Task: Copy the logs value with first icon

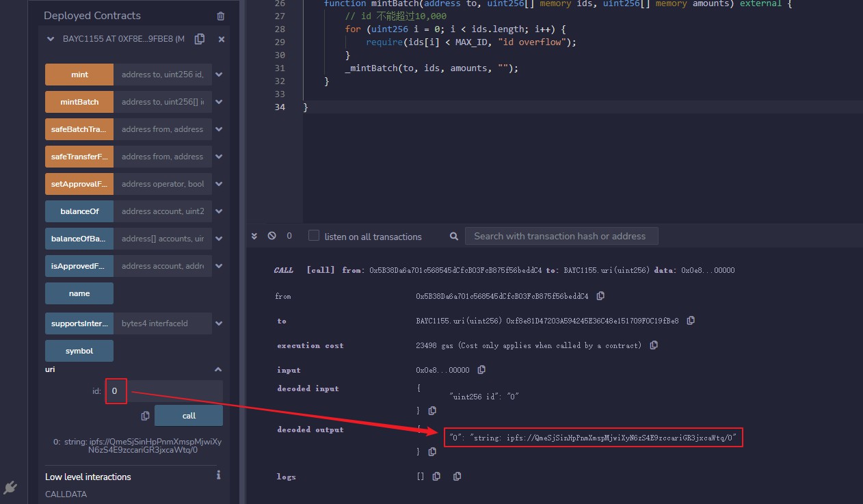Action: (x=436, y=477)
